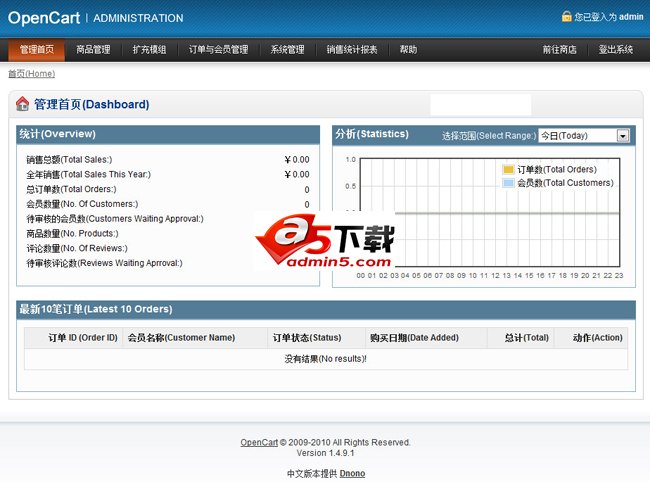The image size is (650, 482).
Task: Click the Latest 10 Orders panel header
Action: 326,310
